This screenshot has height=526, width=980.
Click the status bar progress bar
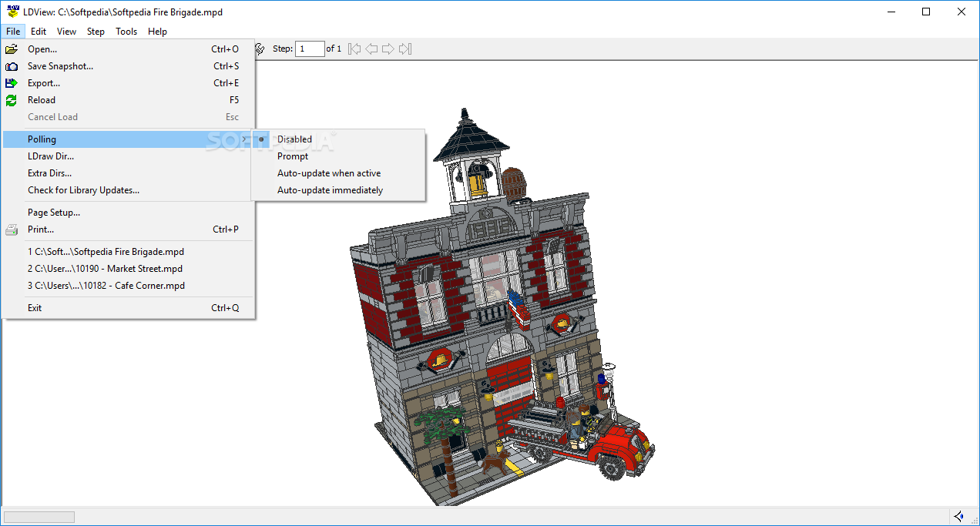coord(39,517)
